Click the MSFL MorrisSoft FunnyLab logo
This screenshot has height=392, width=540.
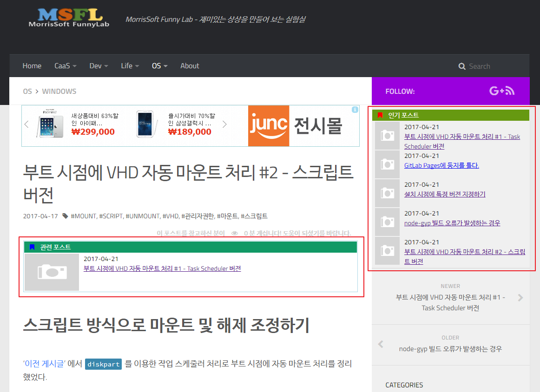click(x=69, y=18)
